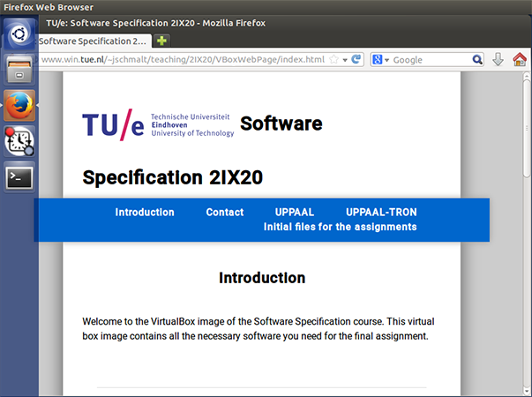Open the Terminal from the launcher
This screenshot has width=532, height=397.
tap(19, 176)
